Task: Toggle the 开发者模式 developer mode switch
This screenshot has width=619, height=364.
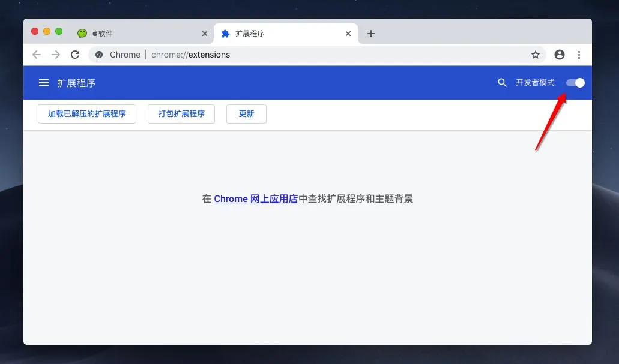Action: click(x=575, y=83)
